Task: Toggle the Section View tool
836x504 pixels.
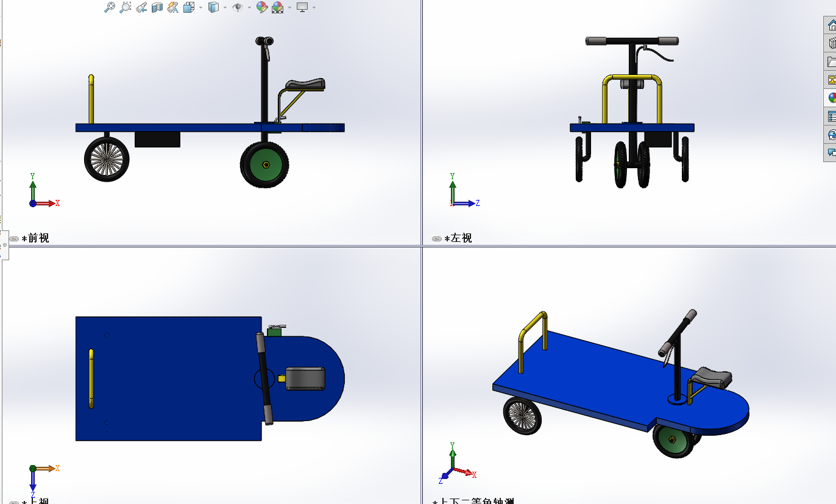Action: click(x=157, y=7)
